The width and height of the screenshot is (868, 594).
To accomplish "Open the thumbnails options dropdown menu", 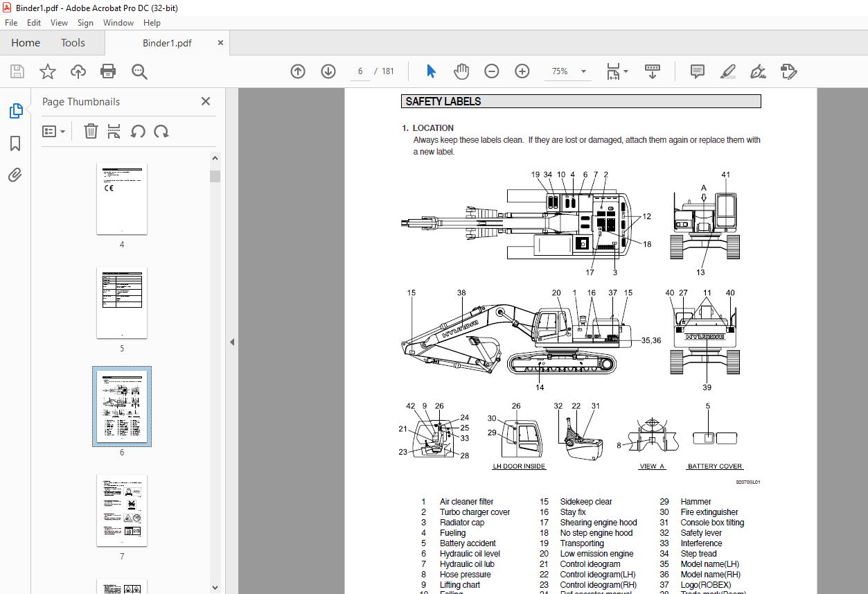I will pos(53,131).
